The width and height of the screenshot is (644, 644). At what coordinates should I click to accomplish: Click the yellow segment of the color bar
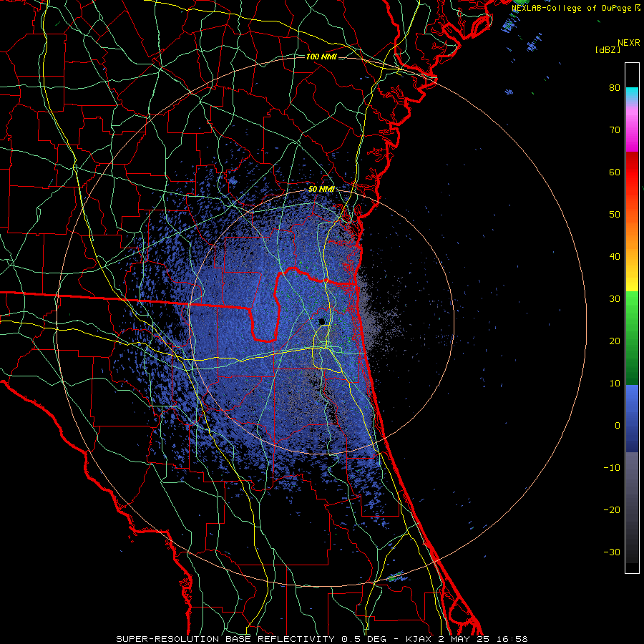632,283
